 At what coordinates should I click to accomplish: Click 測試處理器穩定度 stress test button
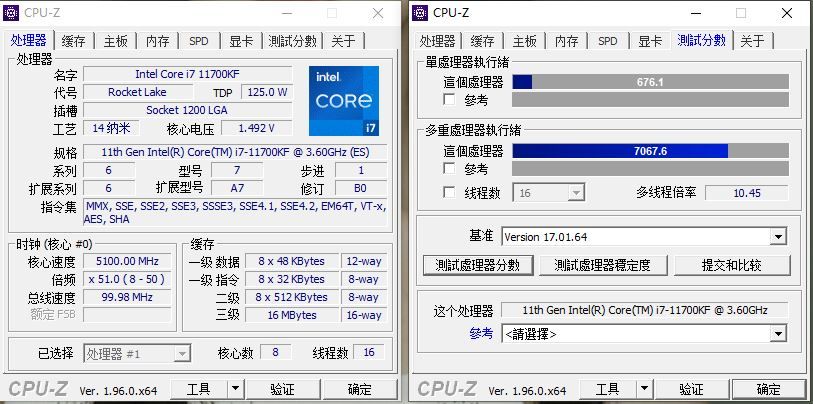pos(603,265)
